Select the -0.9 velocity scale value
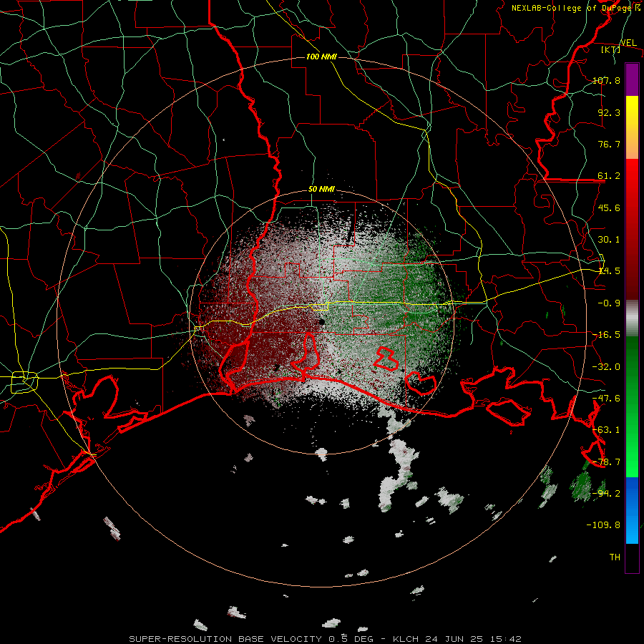The height and width of the screenshot is (644, 644). pyautogui.click(x=609, y=303)
